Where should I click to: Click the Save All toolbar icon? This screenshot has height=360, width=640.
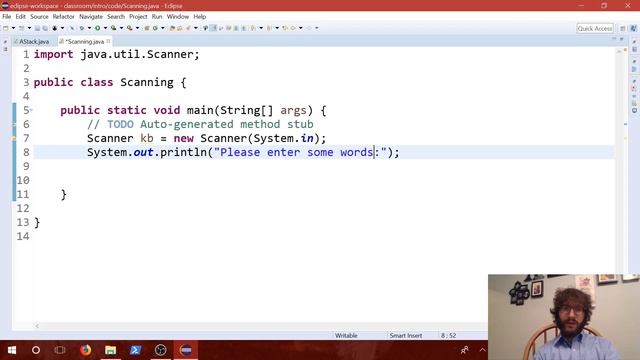(45, 28)
